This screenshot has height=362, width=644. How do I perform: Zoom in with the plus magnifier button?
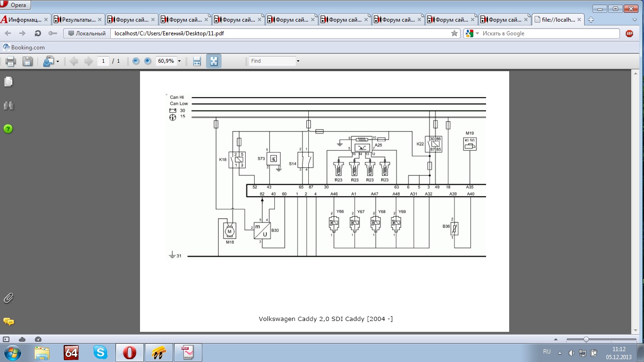148,61
